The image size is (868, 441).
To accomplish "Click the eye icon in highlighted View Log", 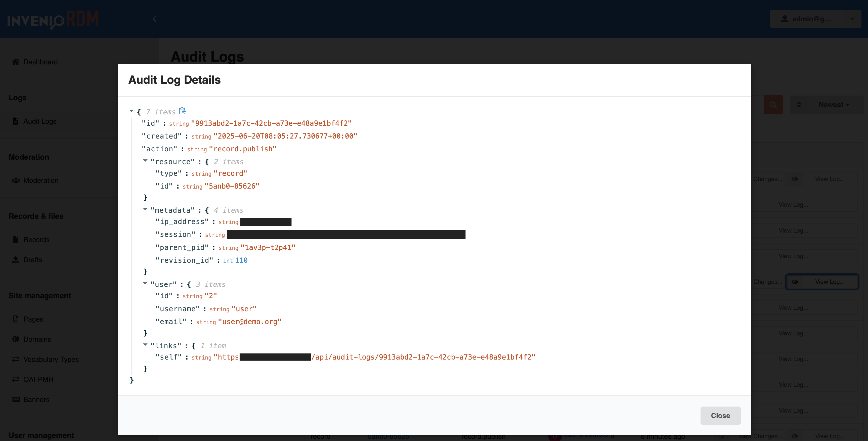I will (x=795, y=282).
